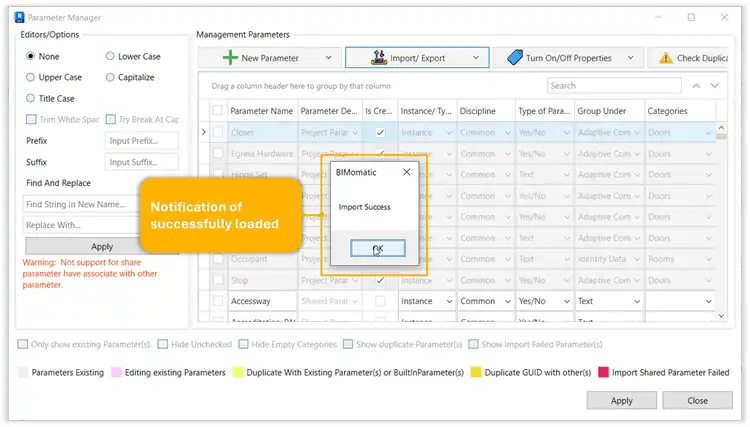750x427 pixels.
Task: Click the Find String In New Name field
Action: (x=80, y=204)
